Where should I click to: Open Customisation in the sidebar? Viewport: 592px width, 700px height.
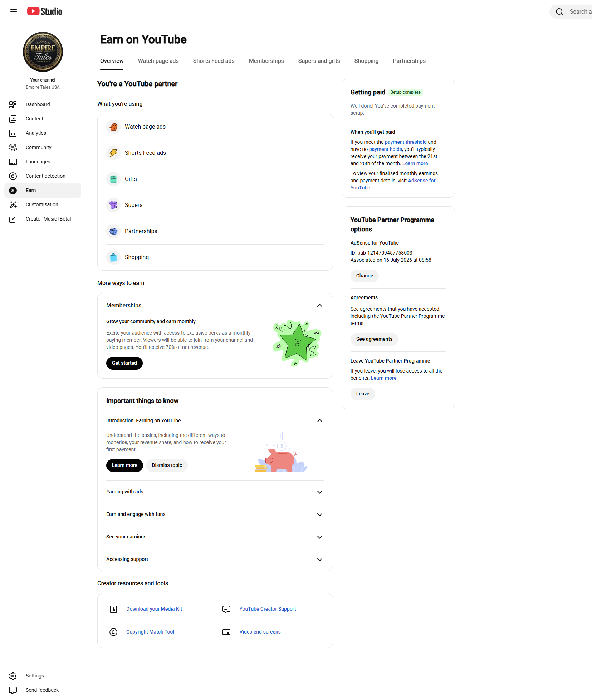[43, 204]
